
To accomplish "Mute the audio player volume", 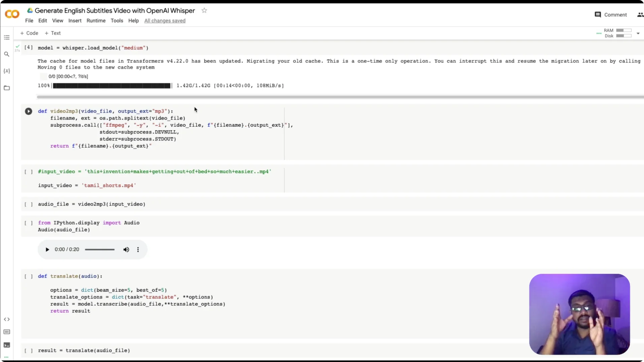I will pyautogui.click(x=126, y=249).
